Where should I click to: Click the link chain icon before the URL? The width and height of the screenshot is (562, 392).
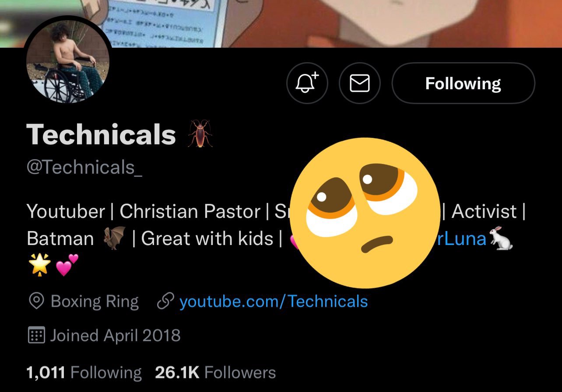tap(165, 301)
